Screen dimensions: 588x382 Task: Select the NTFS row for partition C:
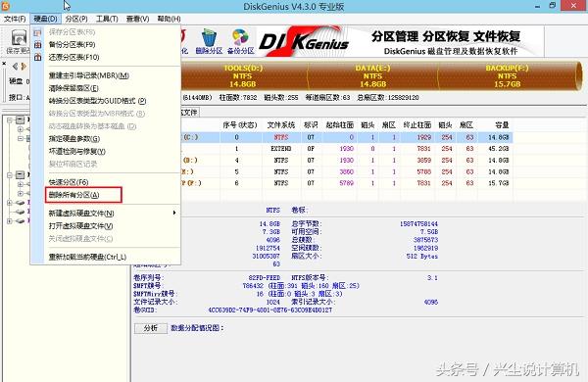click(x=347, y=137)
